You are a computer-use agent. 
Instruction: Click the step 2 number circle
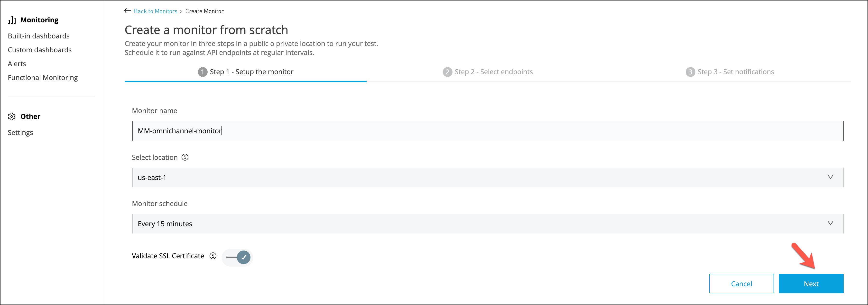pos(447,72)
